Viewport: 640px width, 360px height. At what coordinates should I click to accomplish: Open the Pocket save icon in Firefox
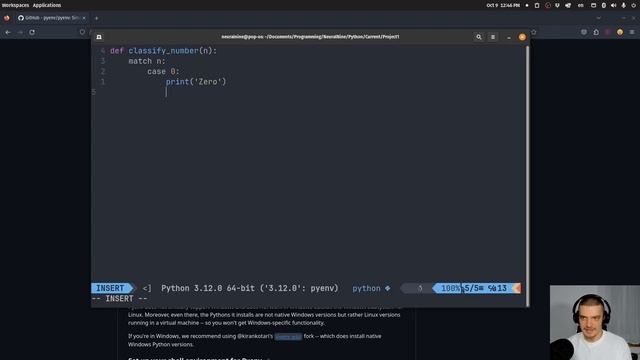point(584,32)
